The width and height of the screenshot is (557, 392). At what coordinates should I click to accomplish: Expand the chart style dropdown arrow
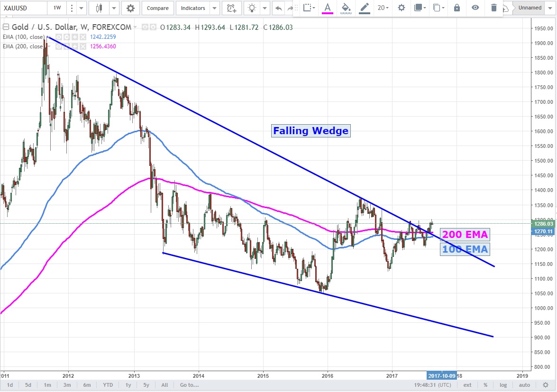pos(114,8)
